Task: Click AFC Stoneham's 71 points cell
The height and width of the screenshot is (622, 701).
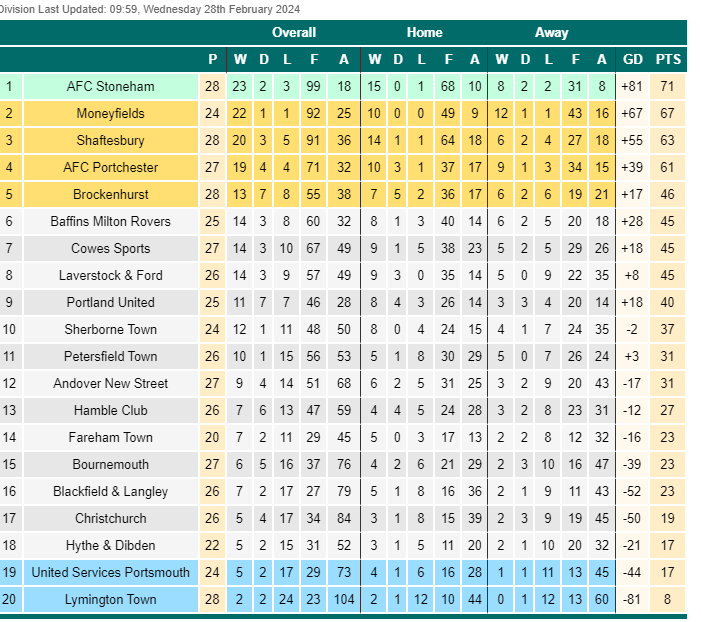Action: 667,86
